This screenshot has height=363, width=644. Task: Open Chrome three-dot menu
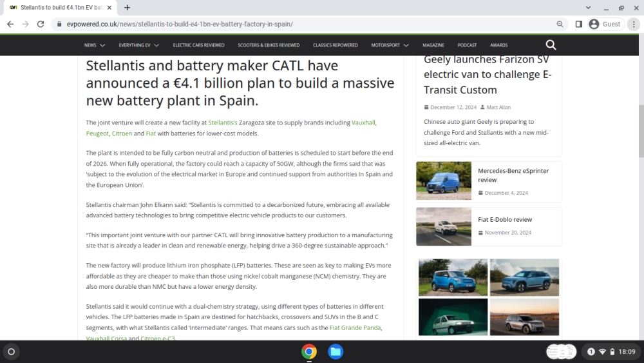pyautogui.click(x=634, y=25)
